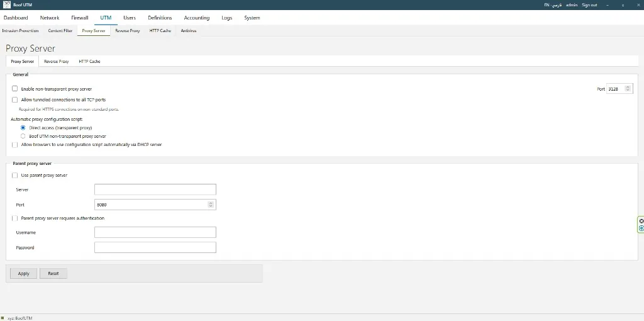Close the side widget with the black X icon
This screenshot has height=321, width=644.
[641, 221]
